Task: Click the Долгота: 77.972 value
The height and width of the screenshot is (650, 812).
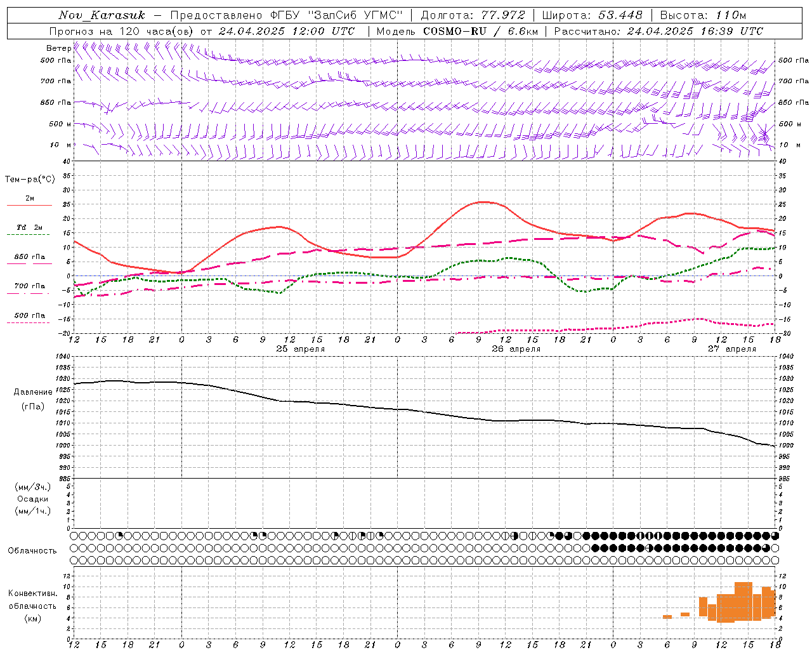Action: click(x=473, y=15)
